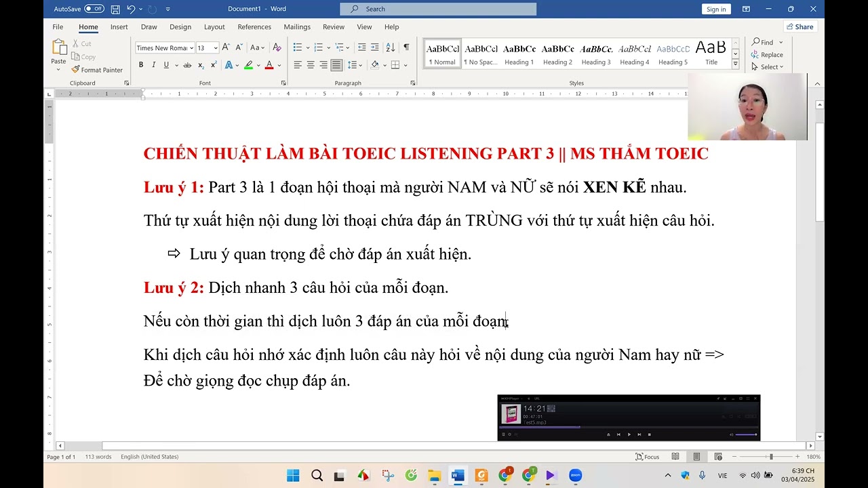Click the bullets list icon

(x=297, y=47)
